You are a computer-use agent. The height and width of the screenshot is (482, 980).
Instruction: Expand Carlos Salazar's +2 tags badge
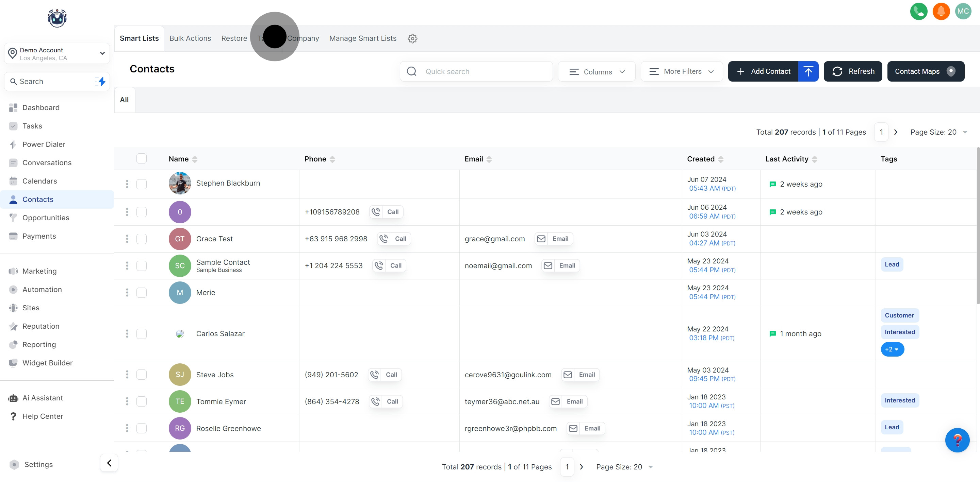[892, 349]
